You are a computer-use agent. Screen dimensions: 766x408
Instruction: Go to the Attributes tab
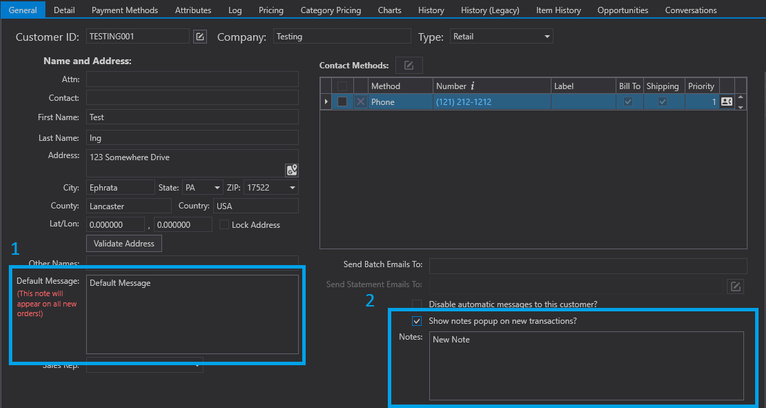(193, 10)
